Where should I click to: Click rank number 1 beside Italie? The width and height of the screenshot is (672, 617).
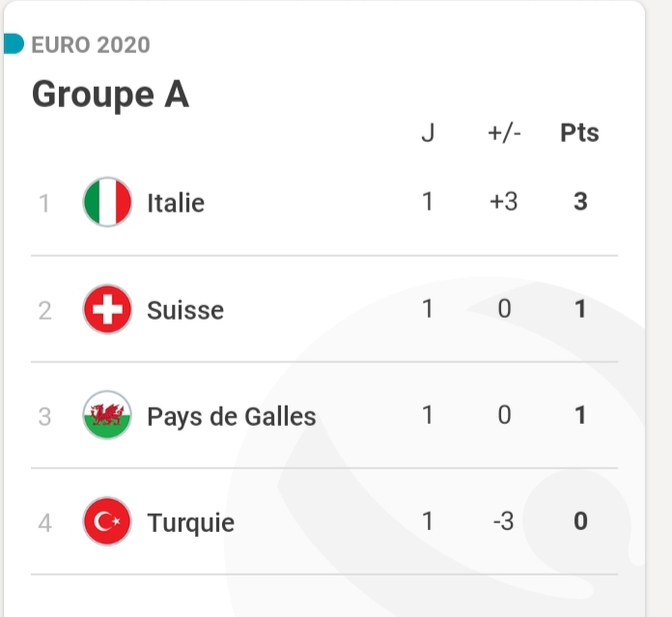point(43,204)
